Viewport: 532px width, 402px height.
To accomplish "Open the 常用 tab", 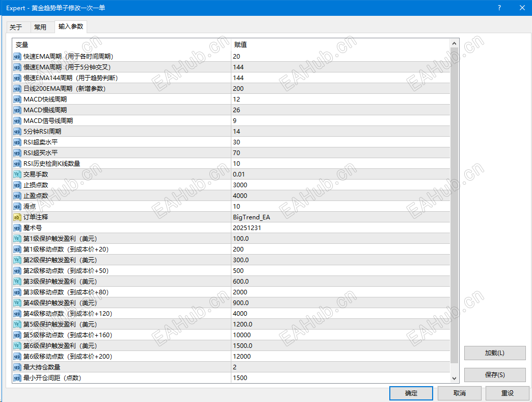I will click(x=40, y=27).
